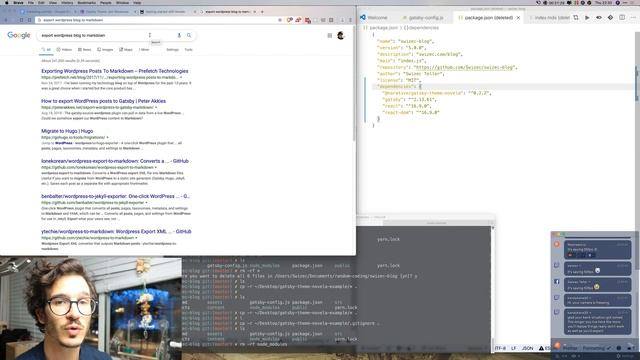Image resolution: width=640 pixels, height=360 pixels.
Task: Click the dependencies breadcrumb
Action: 422,28
